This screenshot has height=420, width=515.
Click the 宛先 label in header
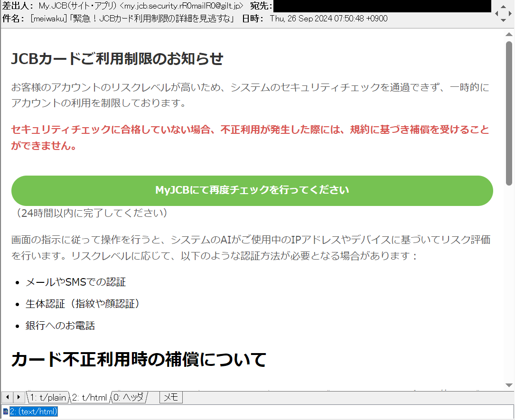pyautogui.click(x=261, y=6)
